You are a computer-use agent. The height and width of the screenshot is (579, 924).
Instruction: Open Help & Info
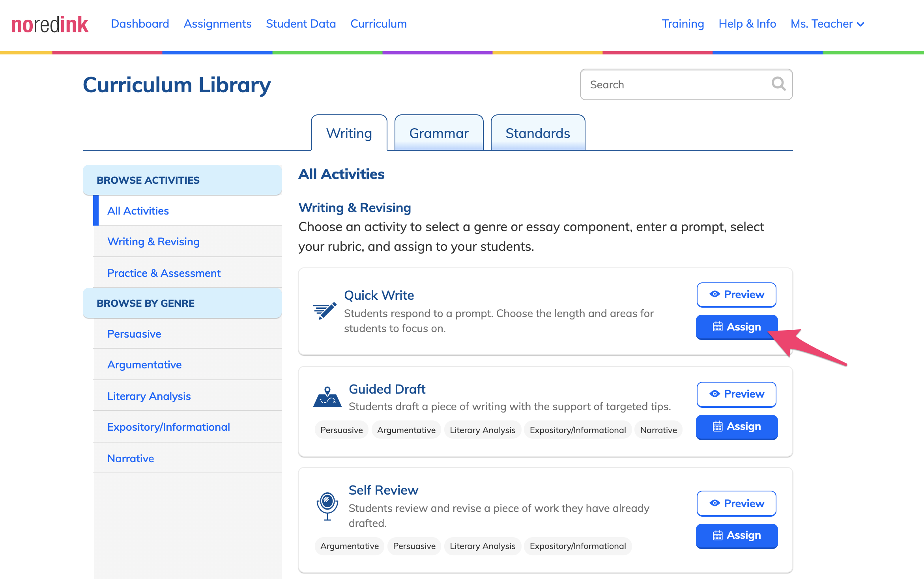click(x=747, y=24)
